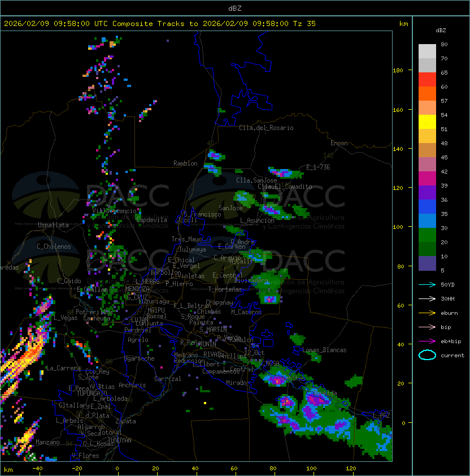Click the 'P_Hierro' map label
The height and width of the screenshot is (476, 470).
coord(179,284)
